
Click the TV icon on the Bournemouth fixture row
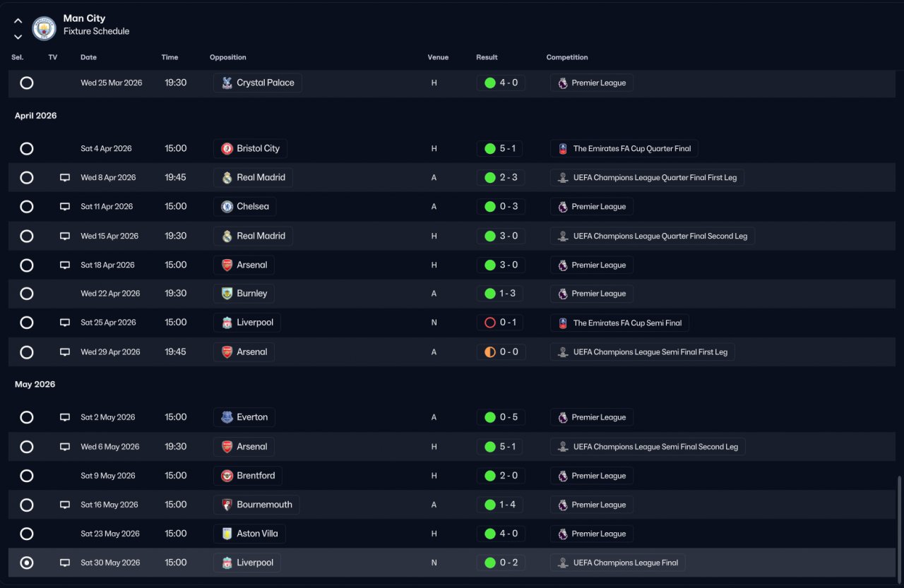coord(65,505)
